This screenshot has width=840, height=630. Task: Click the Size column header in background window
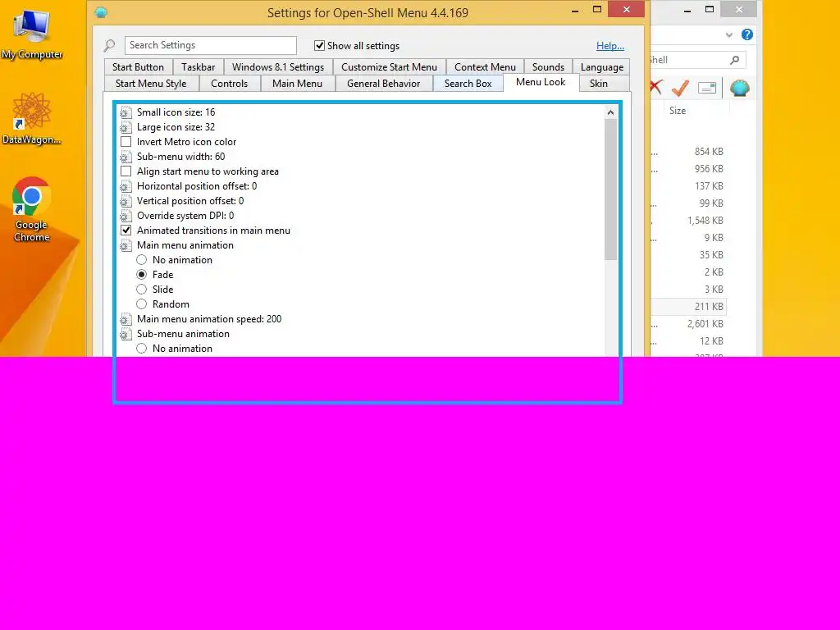coord(677,111)
